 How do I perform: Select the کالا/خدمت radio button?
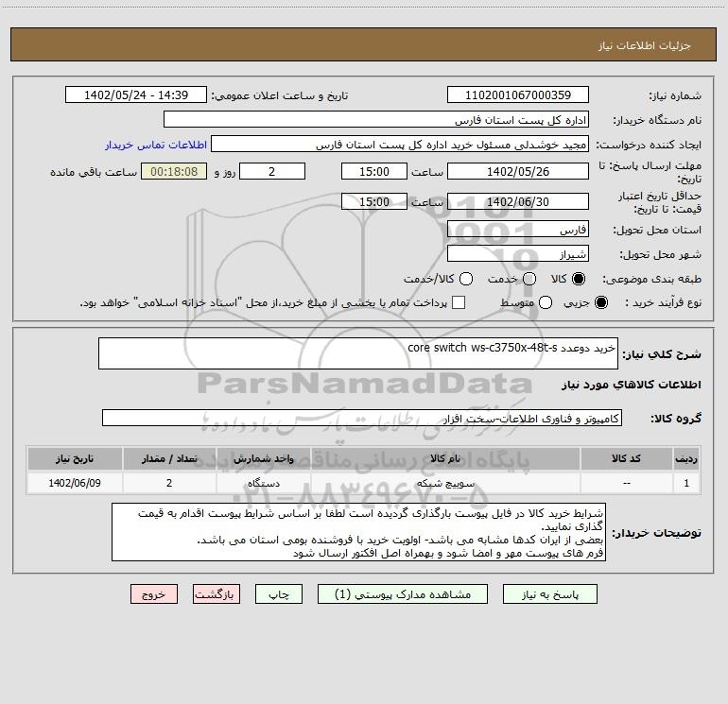coord(466,279)
